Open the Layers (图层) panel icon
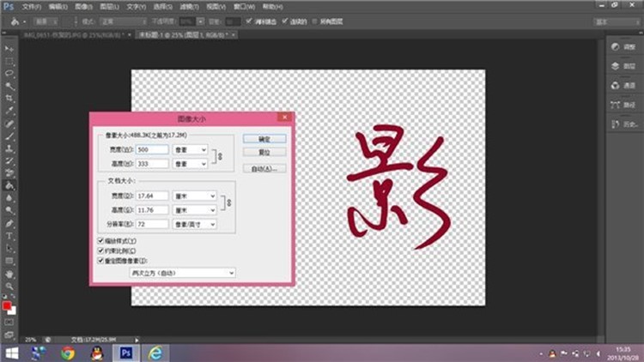Screen dimensions: 644x362 616,66
